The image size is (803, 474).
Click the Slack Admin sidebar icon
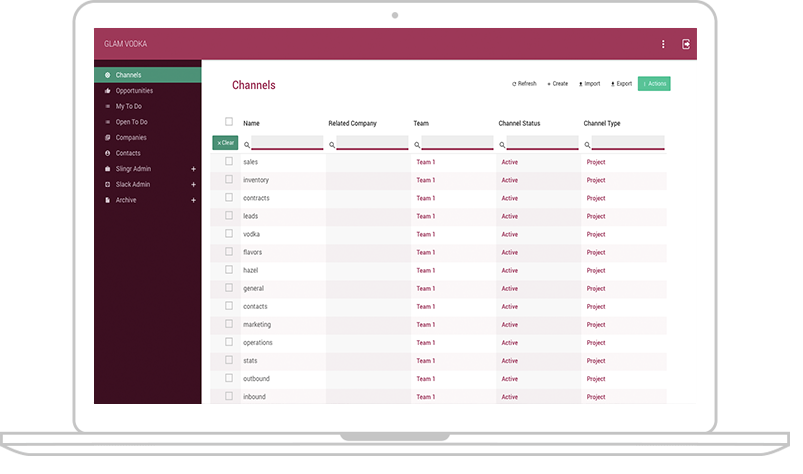coord(108,184)
